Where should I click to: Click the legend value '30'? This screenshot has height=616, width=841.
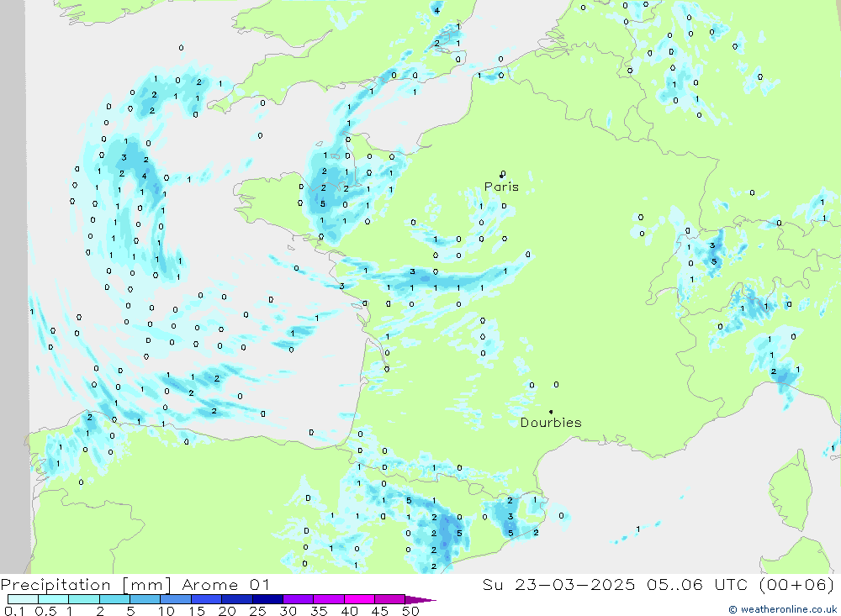[x=288, y=611]
